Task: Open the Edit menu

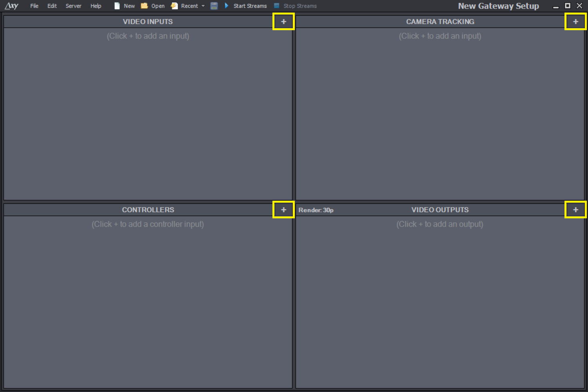Action: [52, 6]
